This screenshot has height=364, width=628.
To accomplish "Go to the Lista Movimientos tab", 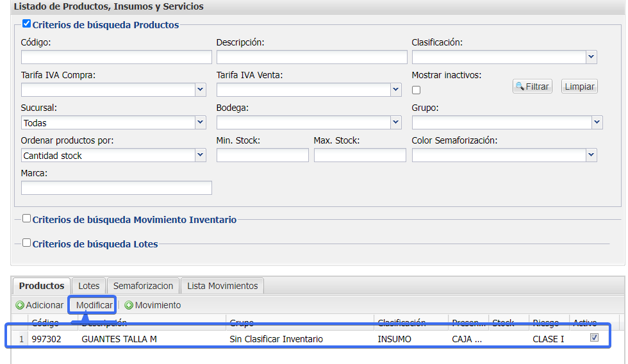I will tap(222, 286).
